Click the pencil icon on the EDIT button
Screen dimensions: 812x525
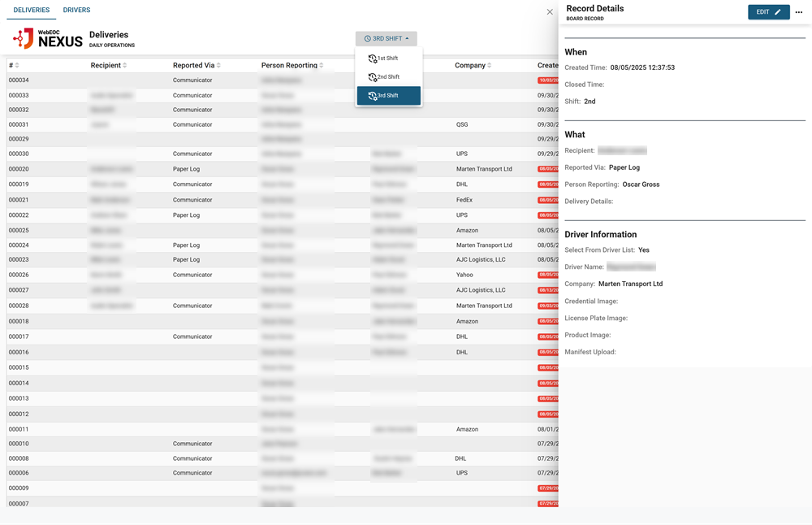pyautogui.click(x=778, y=12)
